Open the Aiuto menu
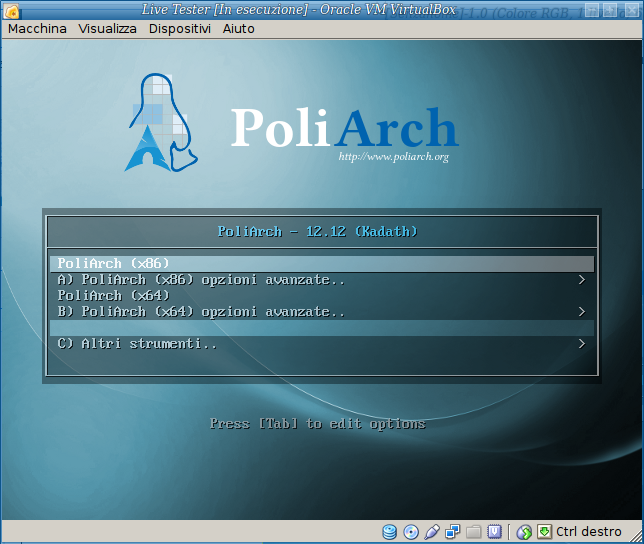This screenshot has width=644, height=544. [x=239, y=29]
